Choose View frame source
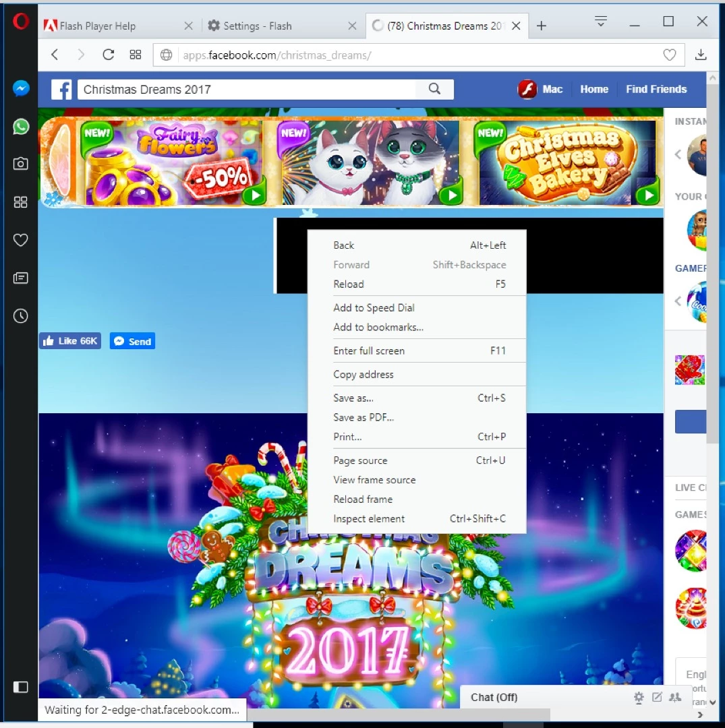This screenshot has width=725, height=728. (417, 480)
